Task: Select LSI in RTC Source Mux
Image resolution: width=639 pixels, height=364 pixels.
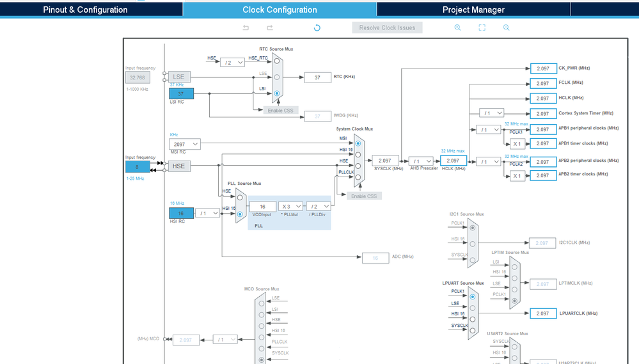Action: tap(277, 93)
